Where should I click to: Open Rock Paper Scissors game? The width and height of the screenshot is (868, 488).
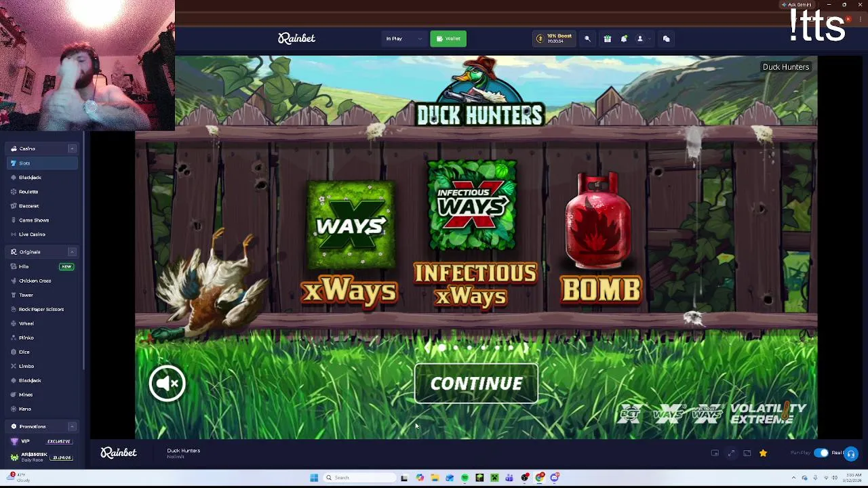pyautogui.click(x=42, y=309)
